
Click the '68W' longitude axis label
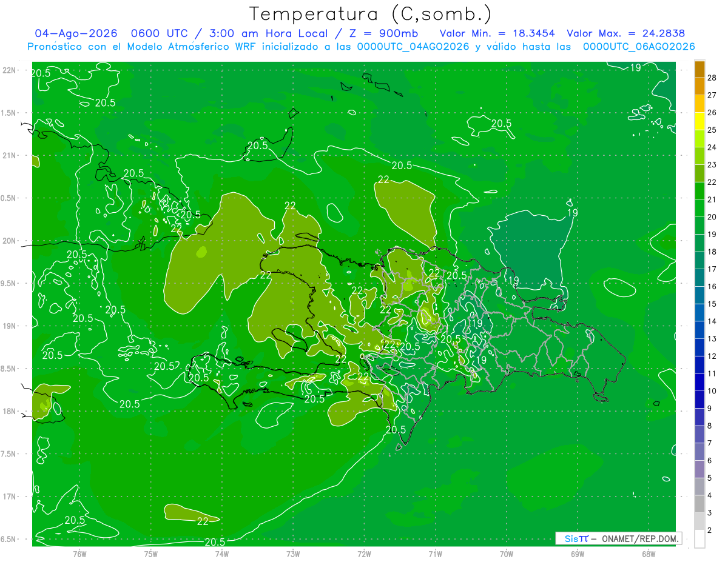pyautogui.click(x=649, y=554)
